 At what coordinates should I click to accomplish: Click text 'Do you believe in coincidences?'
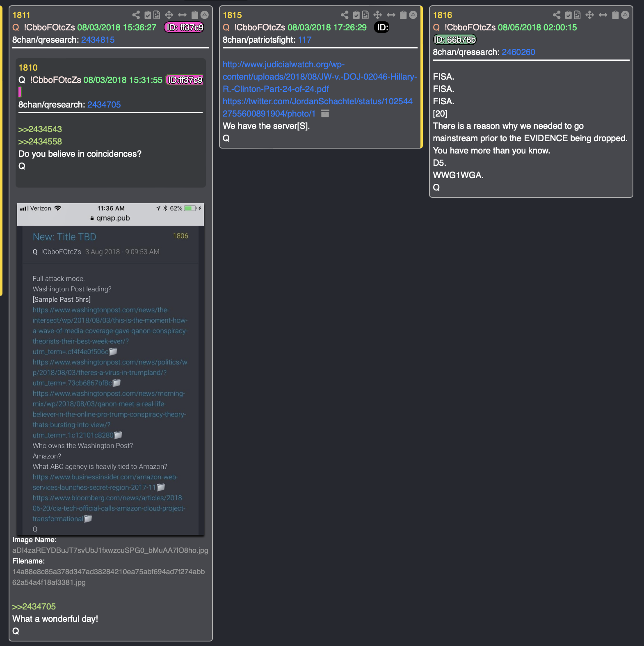pos(80,154)
